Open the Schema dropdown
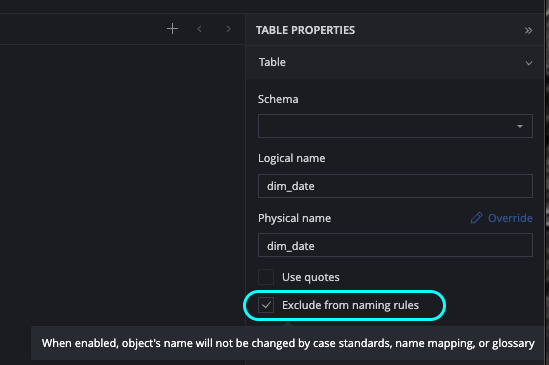 (x=395, y=126)
